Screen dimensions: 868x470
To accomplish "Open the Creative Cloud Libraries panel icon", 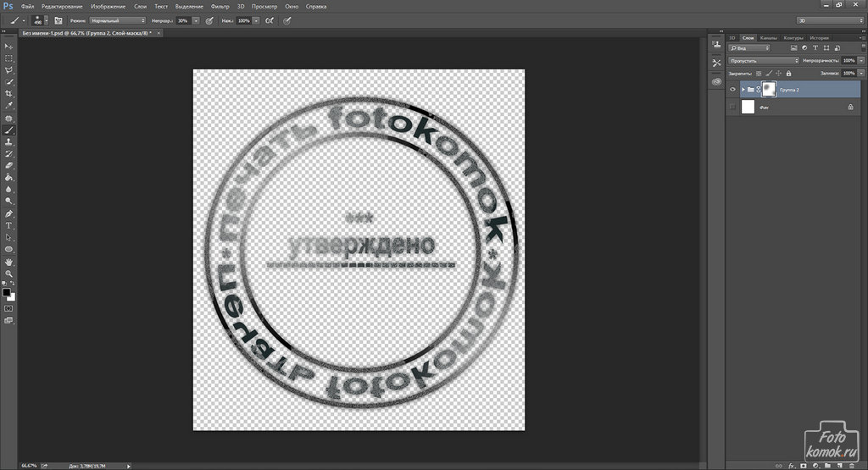I will click(716, 81).
